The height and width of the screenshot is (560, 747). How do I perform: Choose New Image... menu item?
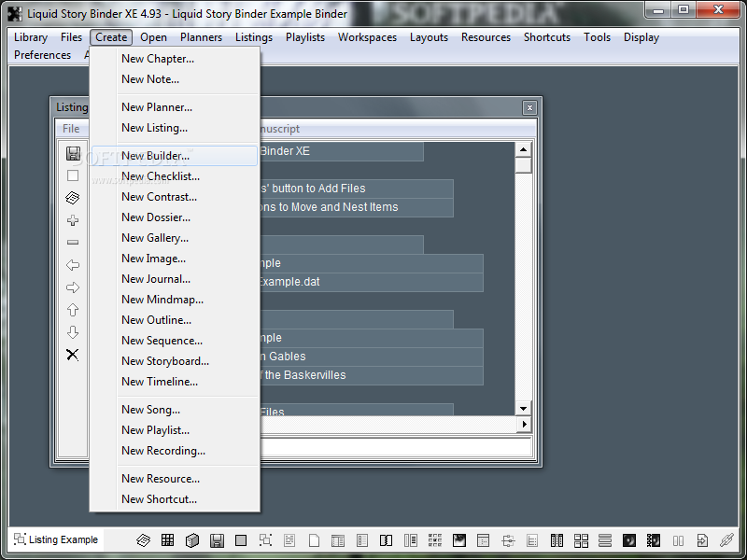tap(153, 259)
